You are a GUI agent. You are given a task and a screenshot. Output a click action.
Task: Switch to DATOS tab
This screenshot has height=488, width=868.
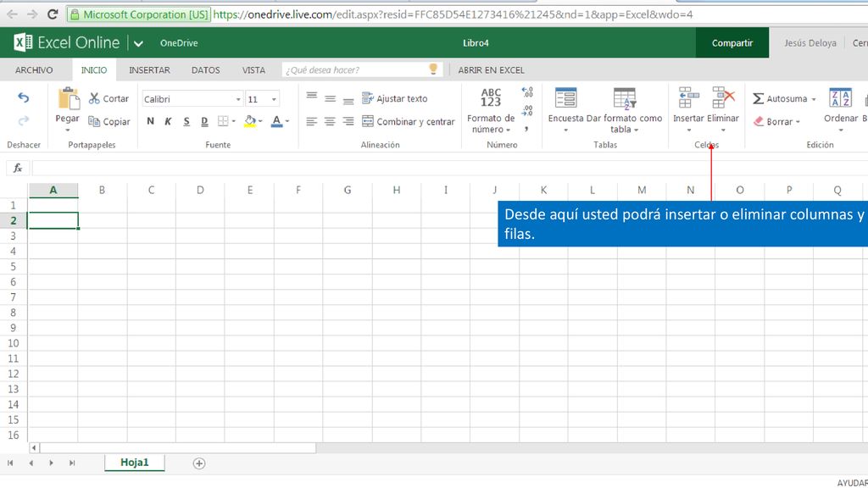[x=205, y=70]
